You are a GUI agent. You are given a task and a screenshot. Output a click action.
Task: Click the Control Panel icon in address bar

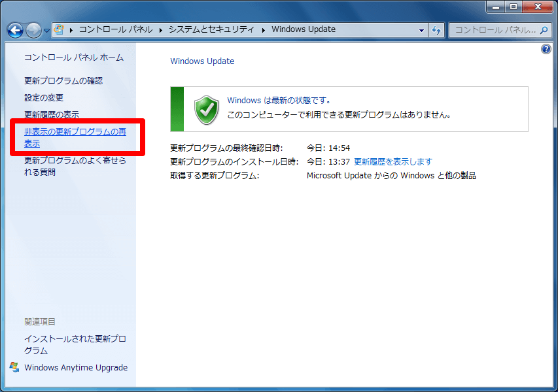click(x=60, y=29)
